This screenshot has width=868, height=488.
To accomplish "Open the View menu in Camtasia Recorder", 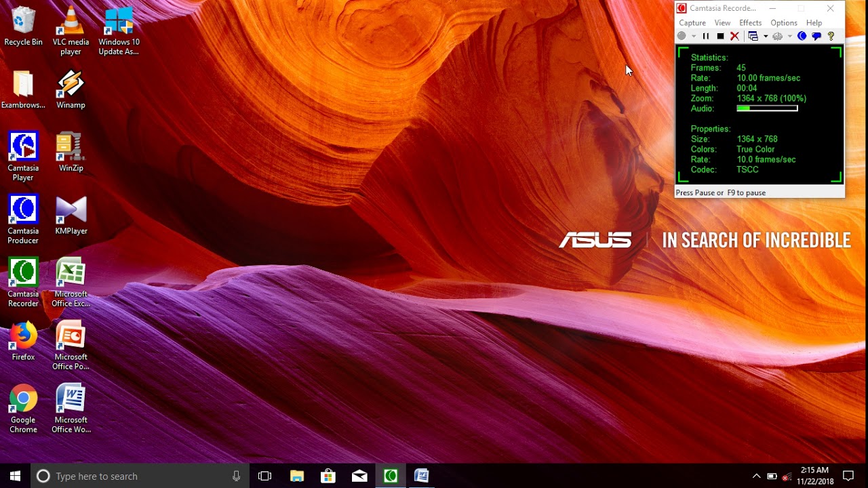I will pyautogui.click(x=722, y=23).
